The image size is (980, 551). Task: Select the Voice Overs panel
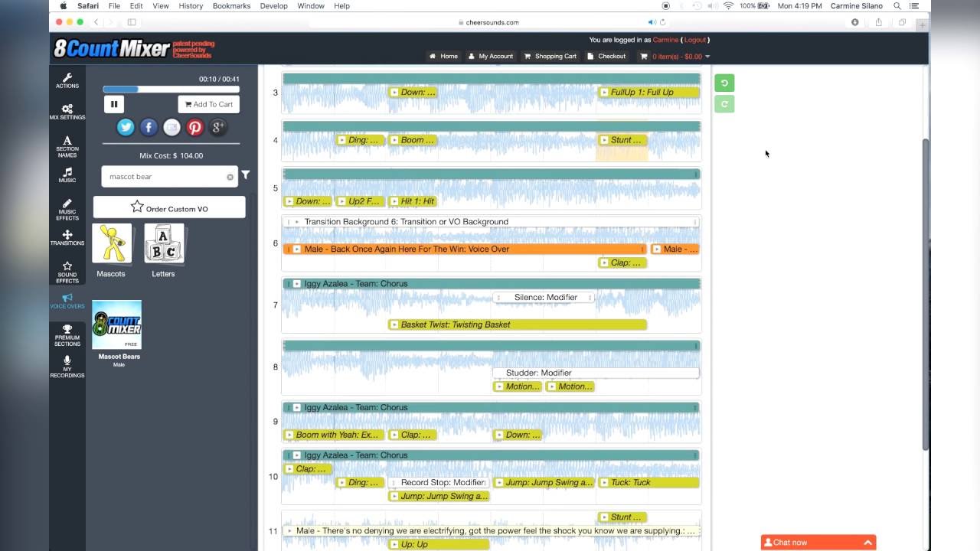point(67,301)
